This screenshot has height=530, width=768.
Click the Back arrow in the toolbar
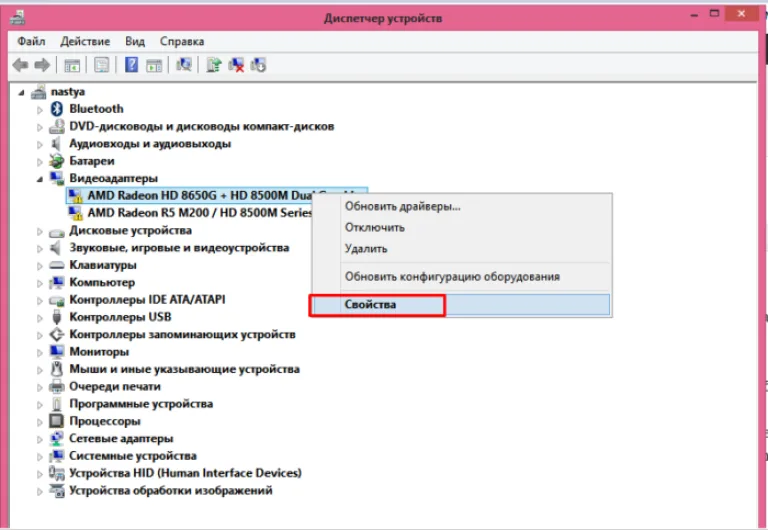tap(20, 65)
